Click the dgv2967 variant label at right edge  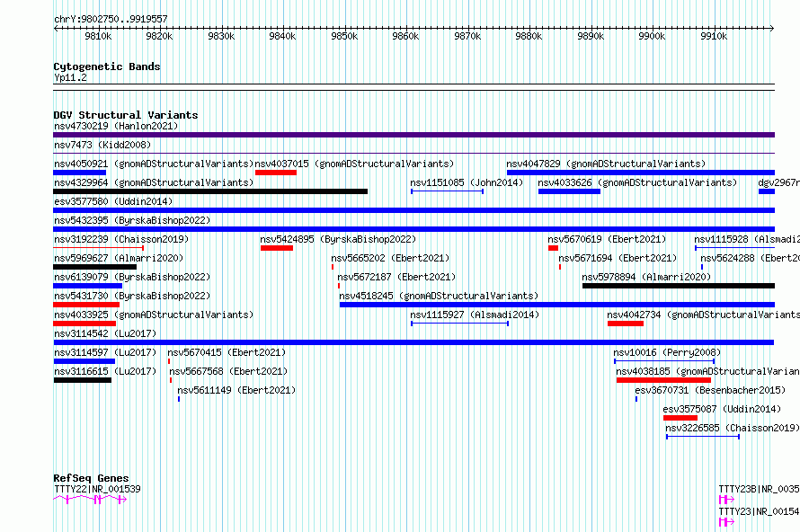(778, 182)
